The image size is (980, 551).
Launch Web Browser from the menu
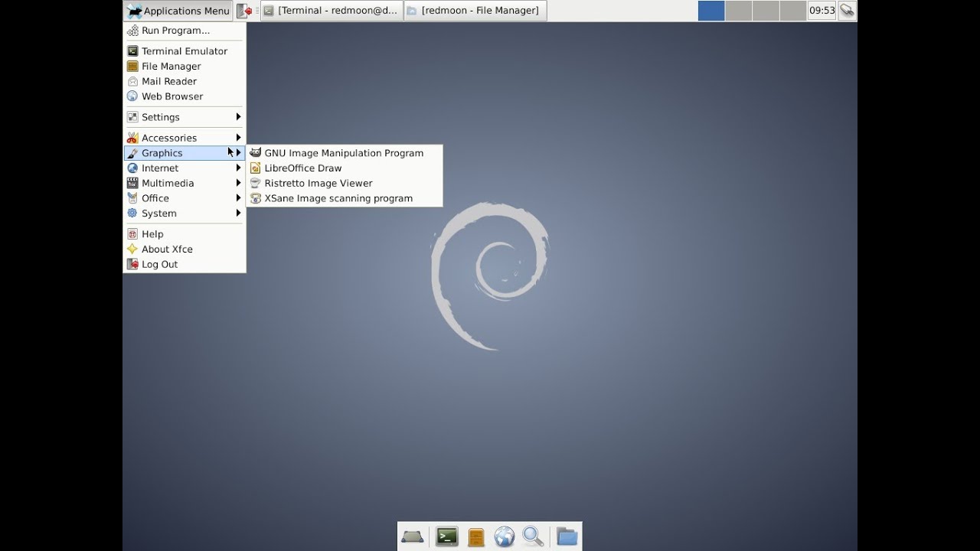click(x=184, y=96)
